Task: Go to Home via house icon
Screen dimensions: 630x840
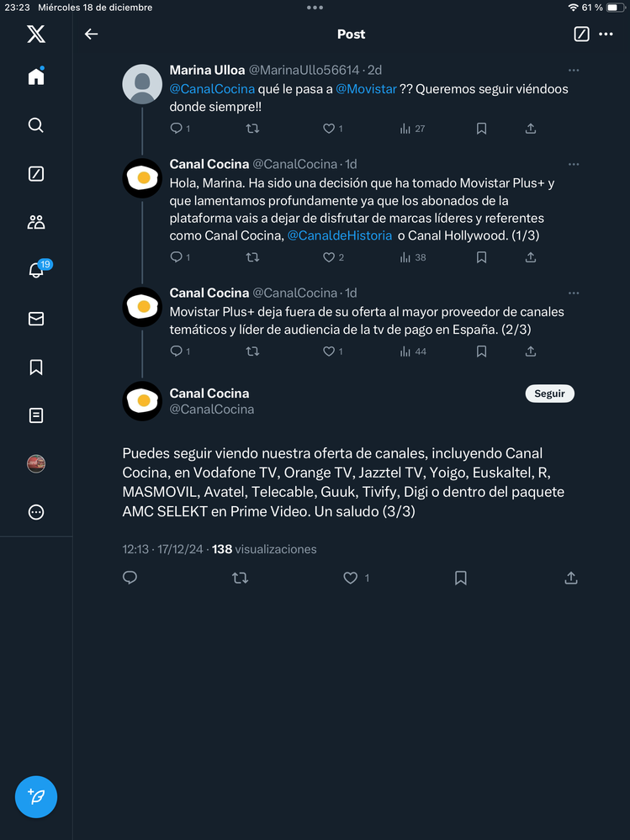Action: click(x=36, y=77)
